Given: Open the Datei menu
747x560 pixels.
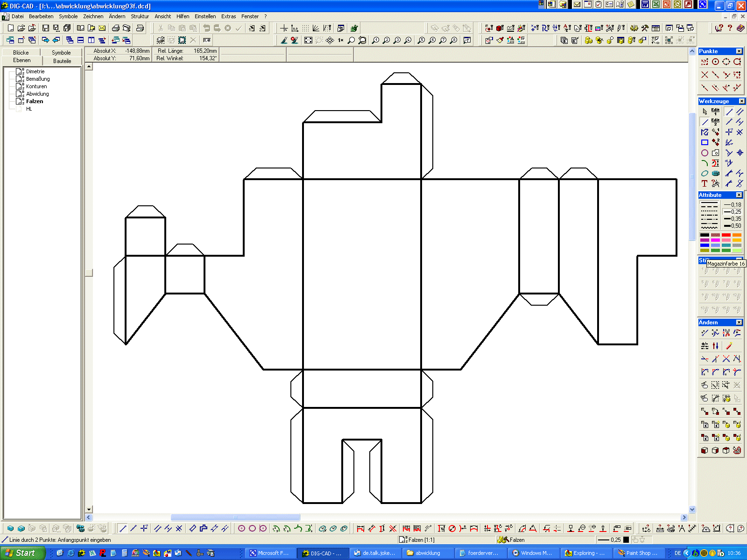Looking at the screenshot, I should (18, 16).
